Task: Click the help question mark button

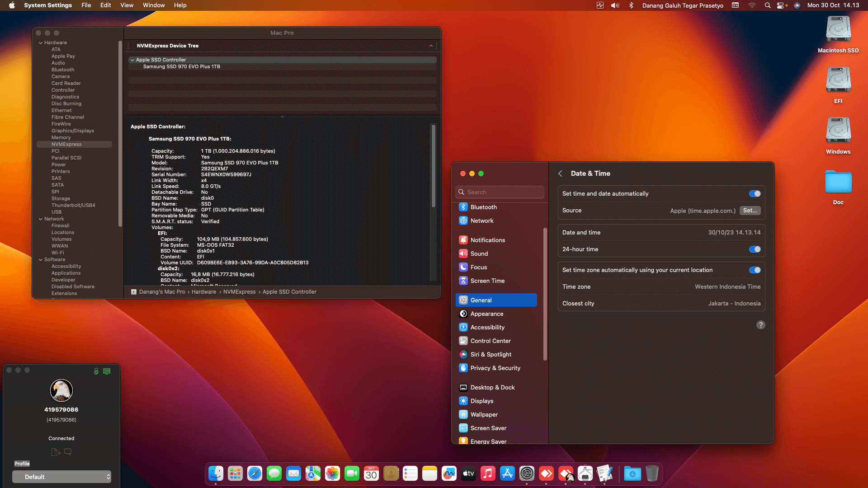Action: coord(761,325)
